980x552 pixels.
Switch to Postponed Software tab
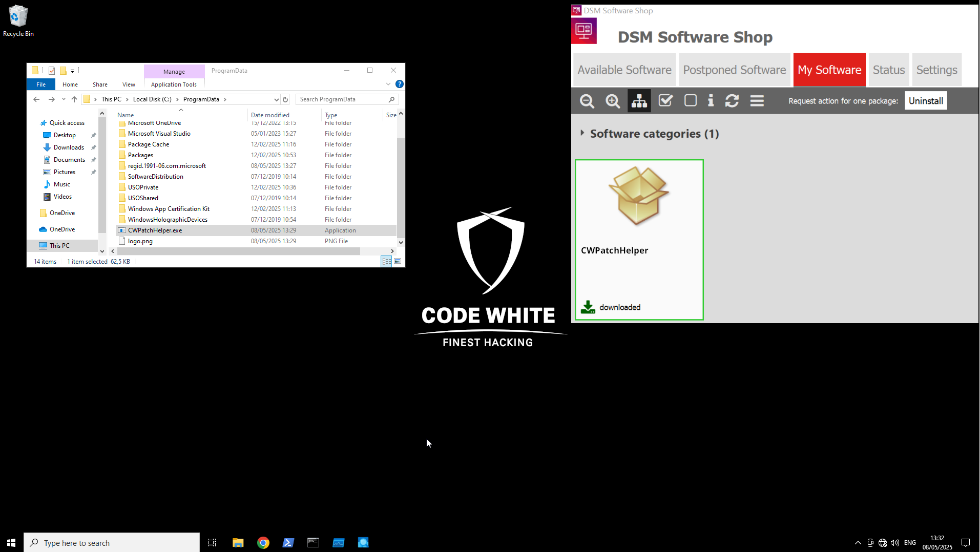pyautogui.click(x=734, y=70)
